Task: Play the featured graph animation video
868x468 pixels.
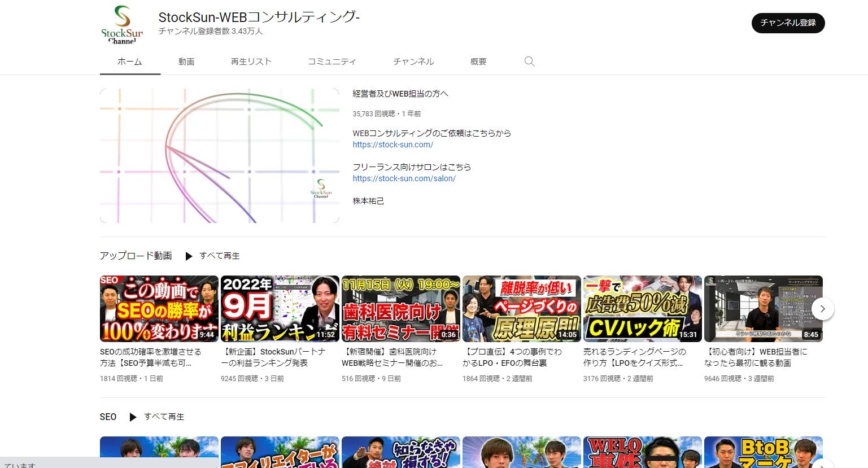Action: pos(220,155)
